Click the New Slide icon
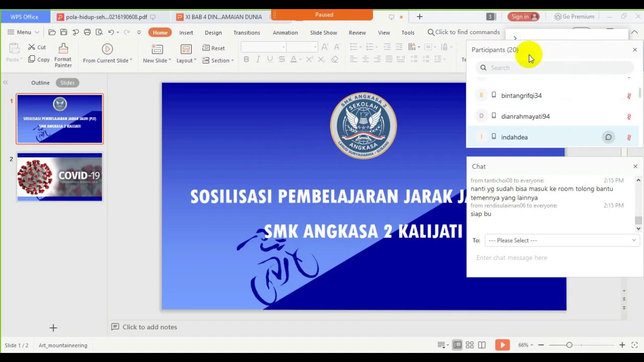Viewport: 644px width, 362px height. 157,49
